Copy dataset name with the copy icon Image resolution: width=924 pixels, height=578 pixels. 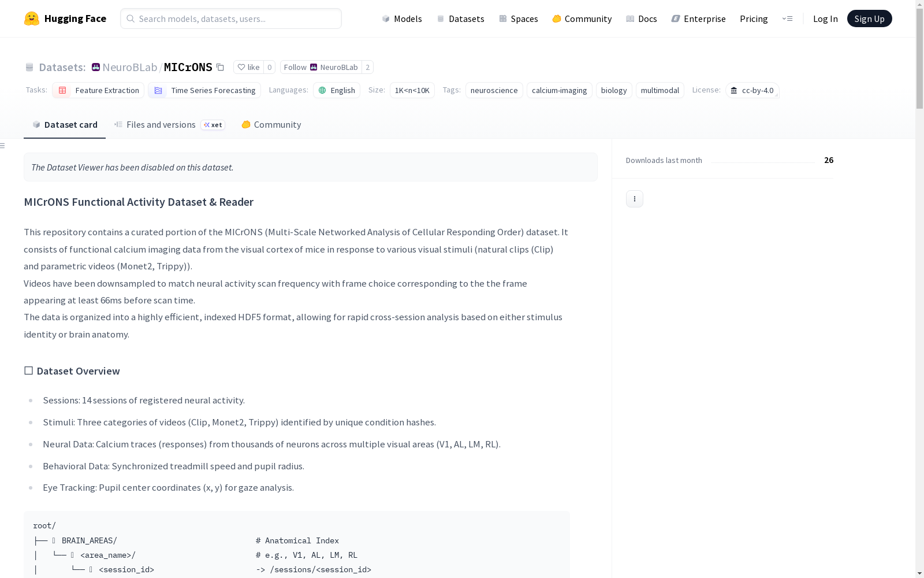[x=220, y=67]
